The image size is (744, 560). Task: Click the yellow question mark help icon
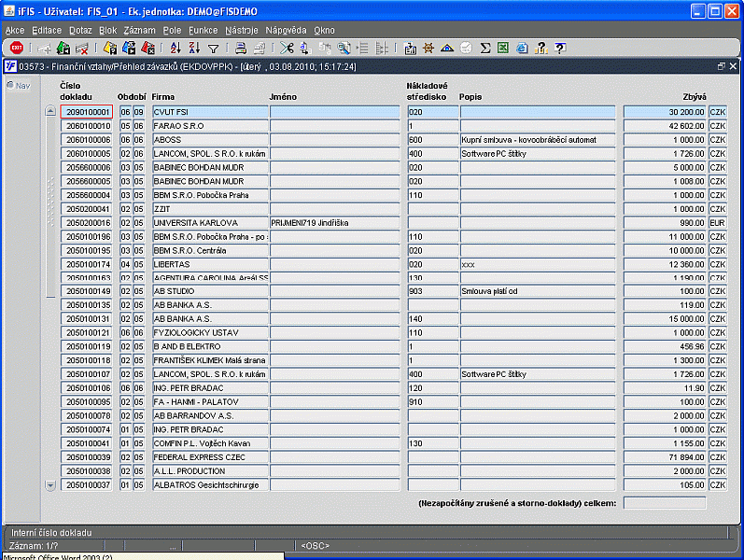pos(540,48)
